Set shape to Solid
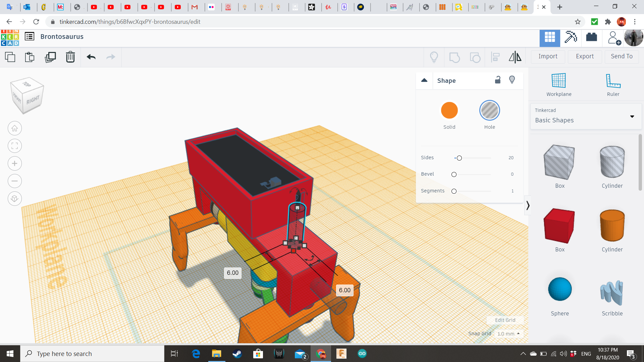Viewport: 644px width, 362px height. click(x=449, y=111)
